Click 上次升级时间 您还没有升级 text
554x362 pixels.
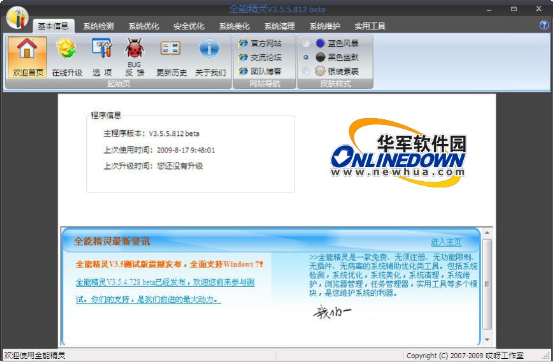pyautogui.click(x=153, y=166)
